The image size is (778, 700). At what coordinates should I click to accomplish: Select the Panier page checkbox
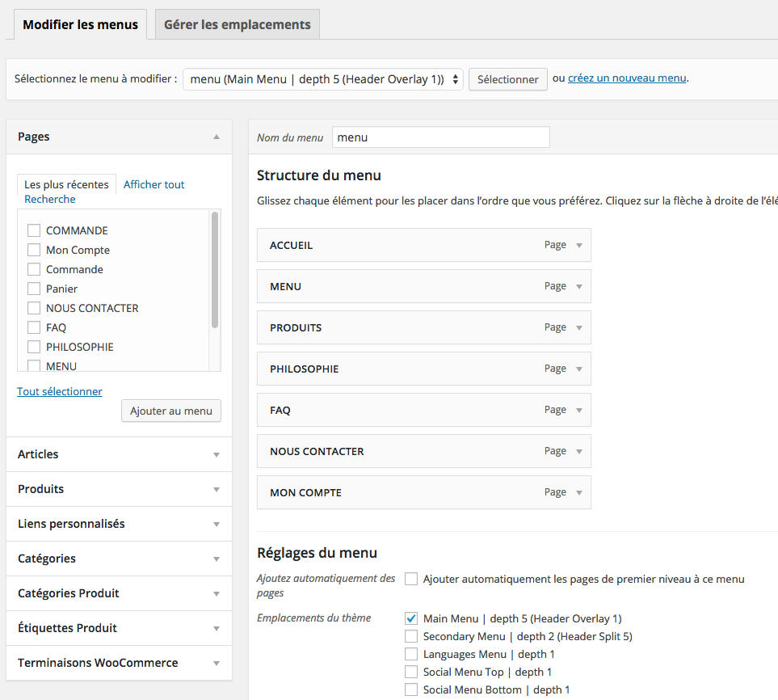(34, 289)
